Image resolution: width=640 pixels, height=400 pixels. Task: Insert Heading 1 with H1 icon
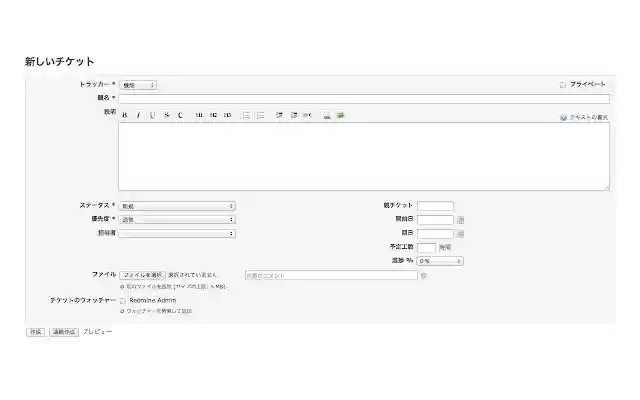click(199, 116)
